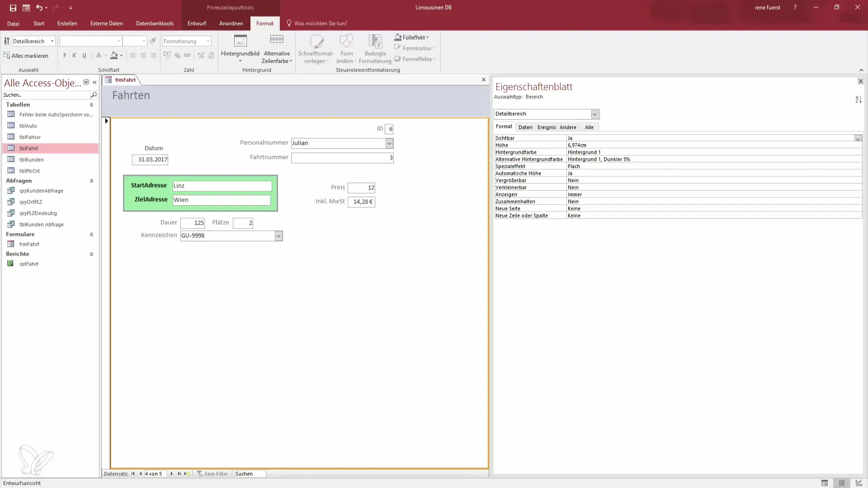Go to next record navigation arrow
The width and height of the screenshot is (868, 488).
(x=171, y=474)
